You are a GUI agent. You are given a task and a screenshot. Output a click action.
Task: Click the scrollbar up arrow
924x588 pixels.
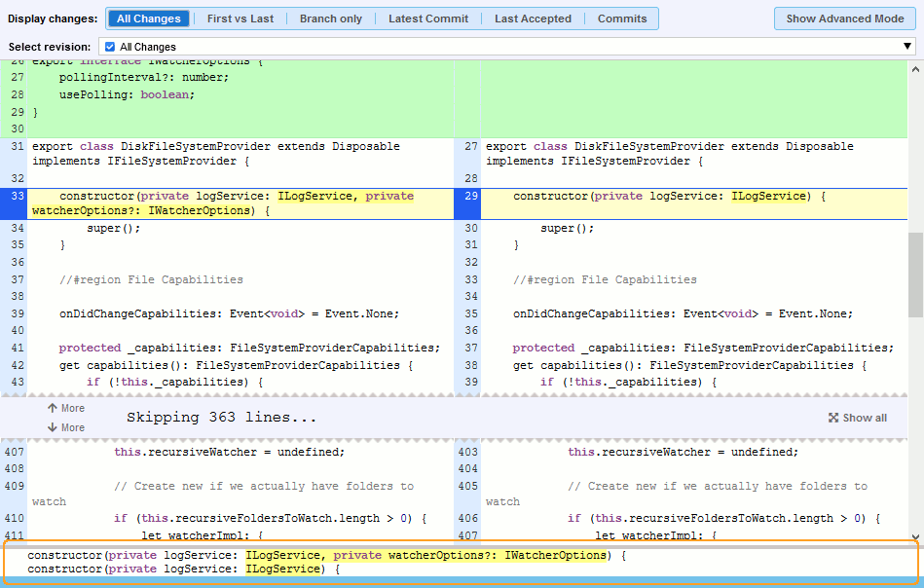click(x=915, y=68)
